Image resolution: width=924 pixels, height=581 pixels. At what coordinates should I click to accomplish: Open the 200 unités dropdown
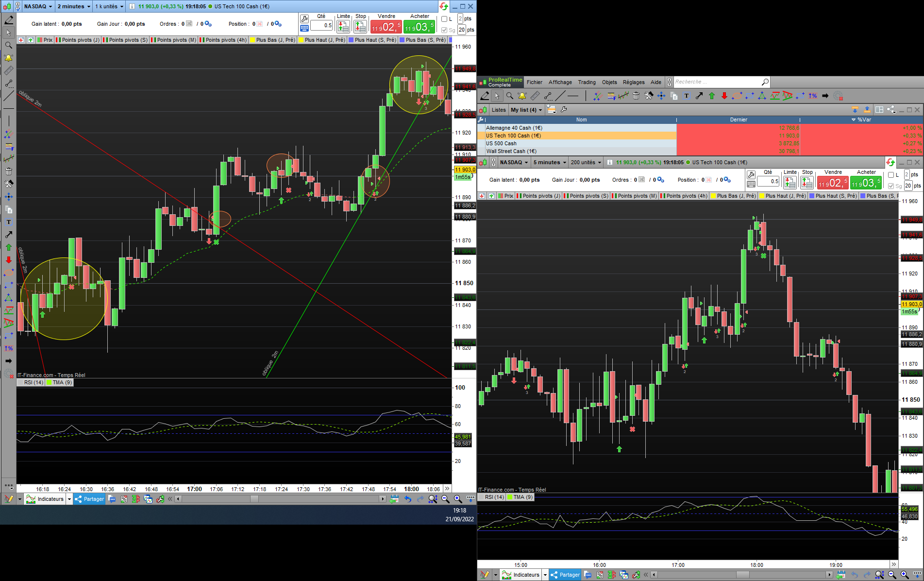(586, 162)
